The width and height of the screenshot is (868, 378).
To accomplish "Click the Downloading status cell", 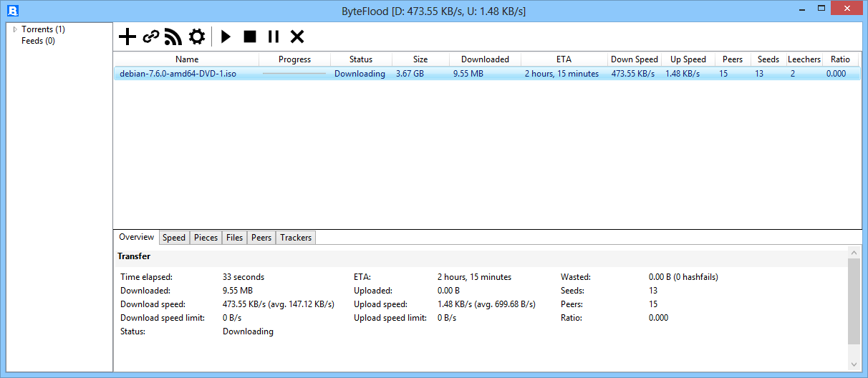I will click(360, 74).
